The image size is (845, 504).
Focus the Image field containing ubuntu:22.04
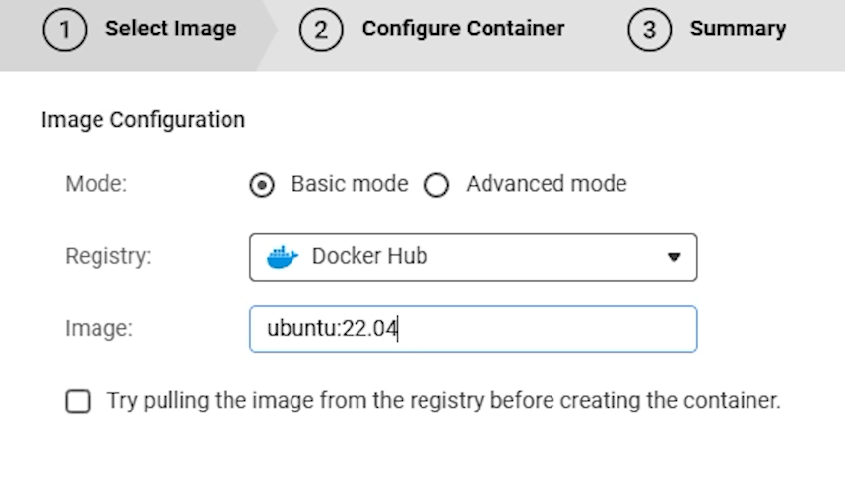[x=473, y=329]
